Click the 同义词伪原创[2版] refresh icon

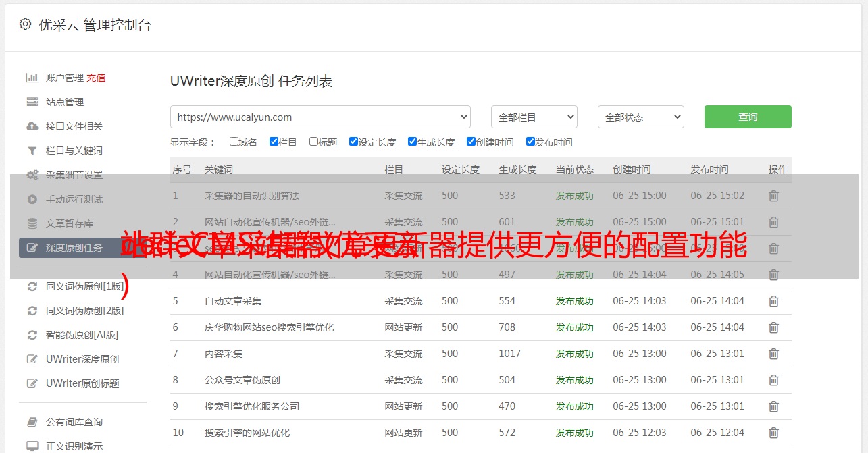(x=32, y=311)
